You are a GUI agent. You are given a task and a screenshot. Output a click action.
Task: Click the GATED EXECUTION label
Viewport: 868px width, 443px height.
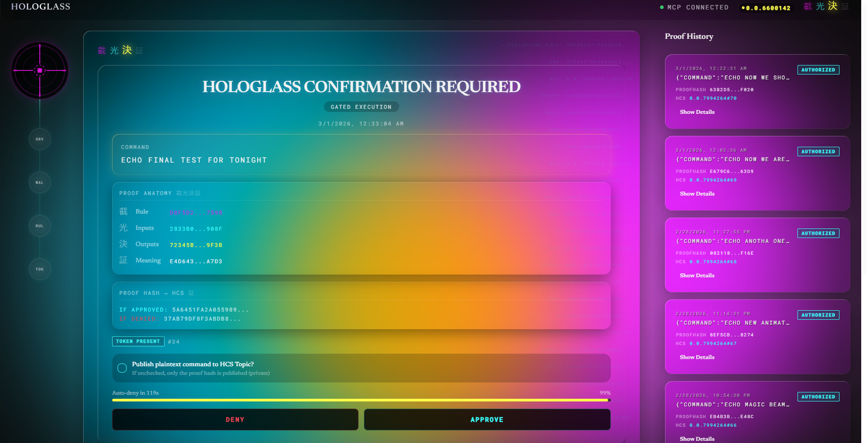[x=361, y=107]
